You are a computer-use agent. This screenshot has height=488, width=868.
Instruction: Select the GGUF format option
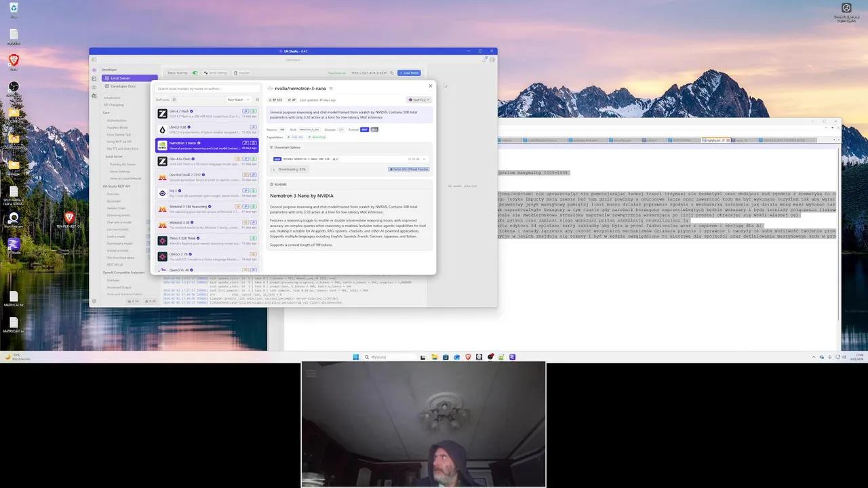tap(364, 129)
